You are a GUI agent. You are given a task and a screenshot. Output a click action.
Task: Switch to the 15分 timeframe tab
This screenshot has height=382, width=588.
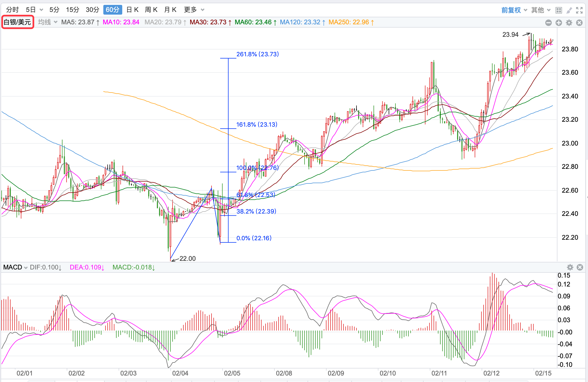tap(72, 10)
